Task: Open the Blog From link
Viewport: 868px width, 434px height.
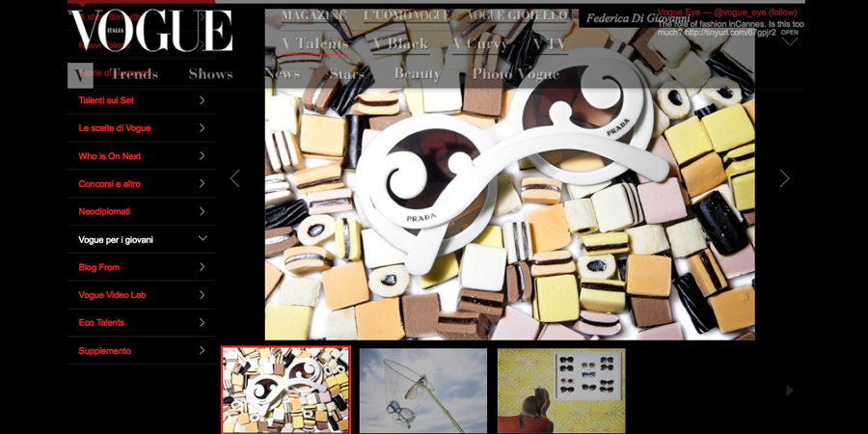Action: 99,267
